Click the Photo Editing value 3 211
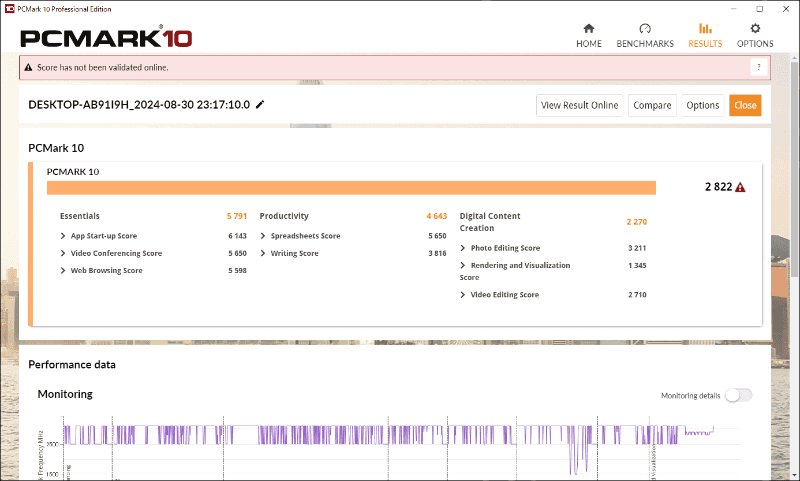Viewport: 800px width, 481px height. point(637,248)
